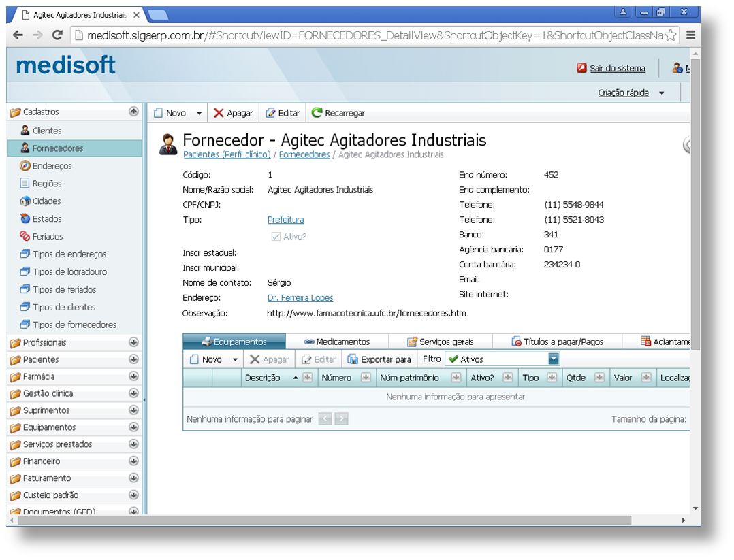Switch to Equipamentos tab
The image size is (734, 560).
tap(234, 342)
